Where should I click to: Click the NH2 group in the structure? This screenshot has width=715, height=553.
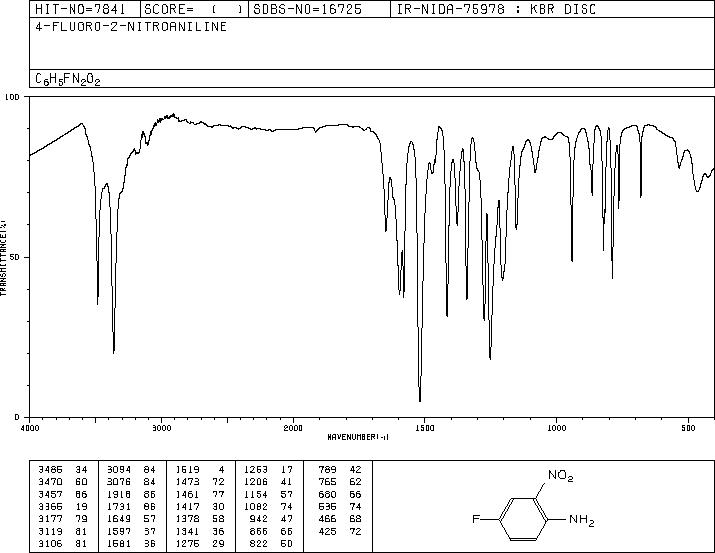(x=581, y=520)
